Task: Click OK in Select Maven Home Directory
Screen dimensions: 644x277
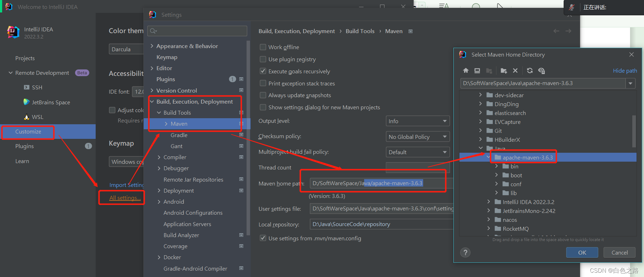Action: click(x=582, y=252)
